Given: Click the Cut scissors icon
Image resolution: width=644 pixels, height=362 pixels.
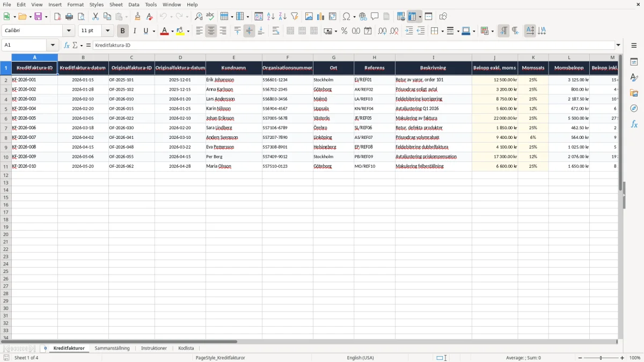Looking at the screenshot, I should 96,17.
